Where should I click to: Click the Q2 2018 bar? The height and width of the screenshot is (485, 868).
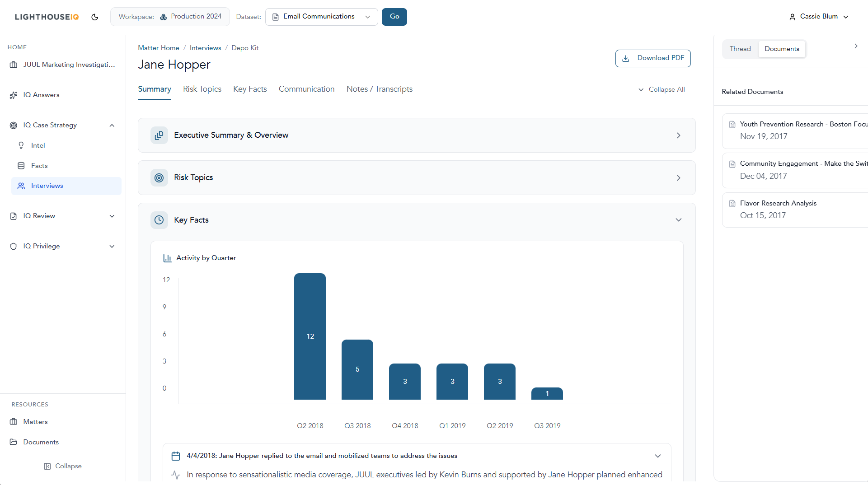[310, 336]
